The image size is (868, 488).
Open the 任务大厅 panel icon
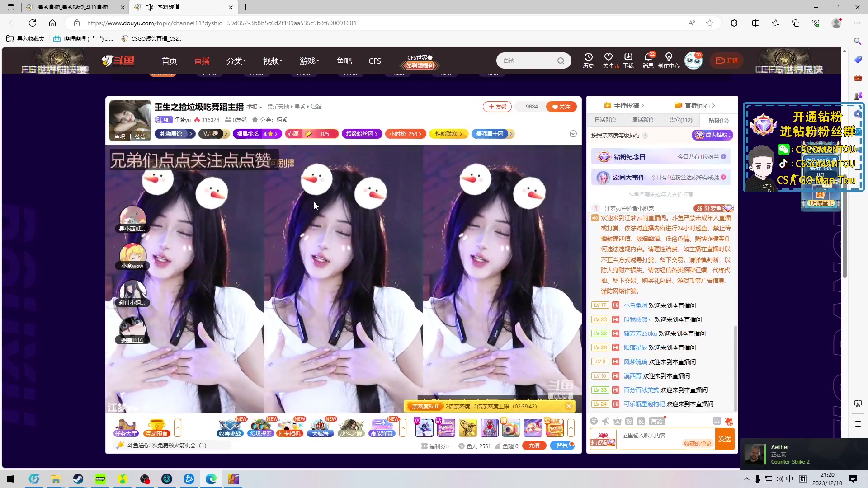(126, 427)
